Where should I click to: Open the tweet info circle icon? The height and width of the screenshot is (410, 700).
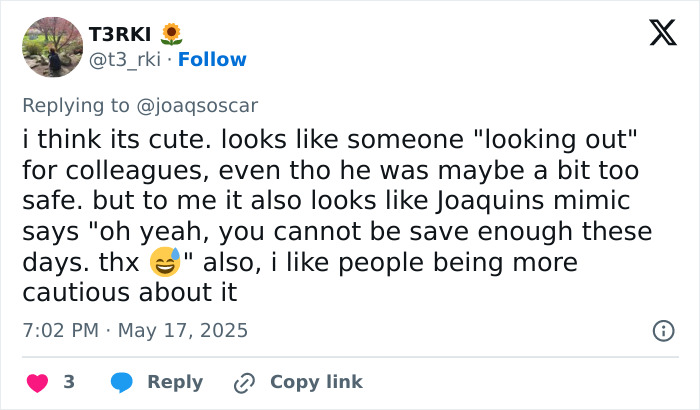pyautogui.click(x=662, y=329)
